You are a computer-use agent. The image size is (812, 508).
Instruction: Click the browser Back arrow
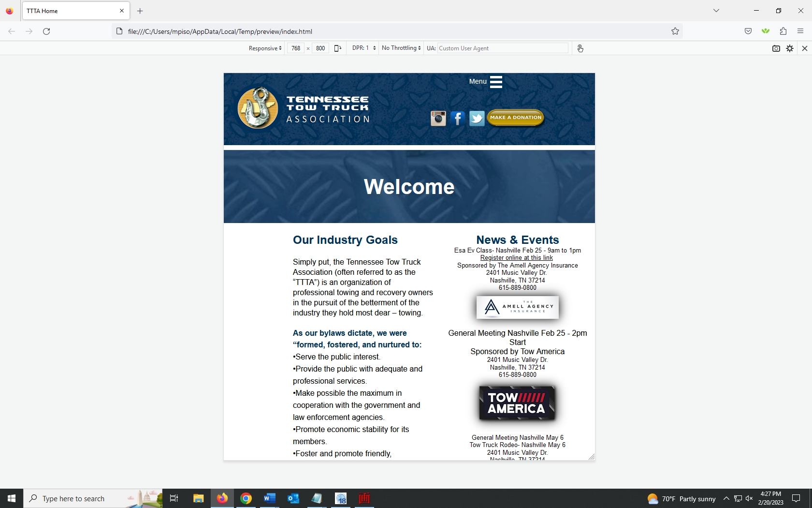point(12,31)
